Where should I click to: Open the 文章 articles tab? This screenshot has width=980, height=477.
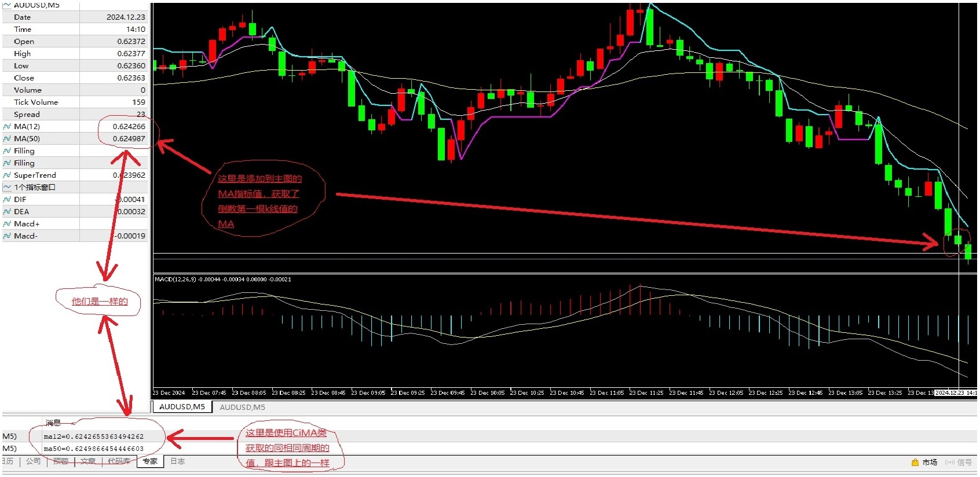coord(88,461)
